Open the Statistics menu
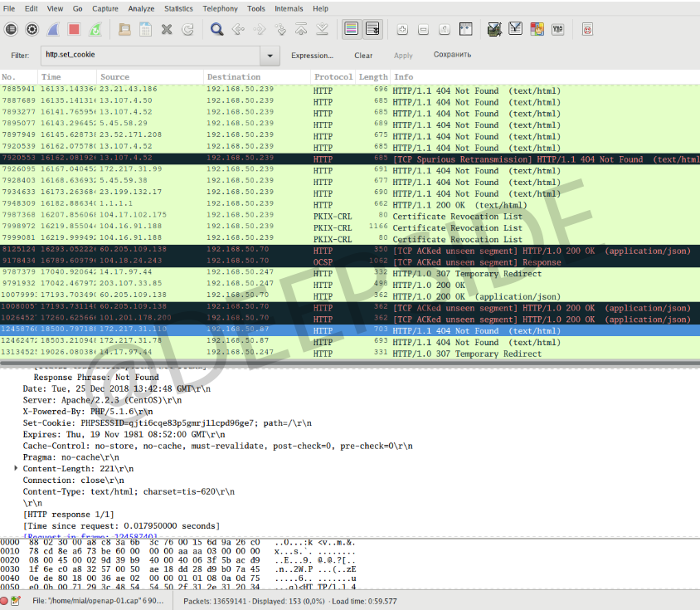Image resolution: width=700 pixels, height=610 pixels. pyautogui.click(x=178, y=9)
